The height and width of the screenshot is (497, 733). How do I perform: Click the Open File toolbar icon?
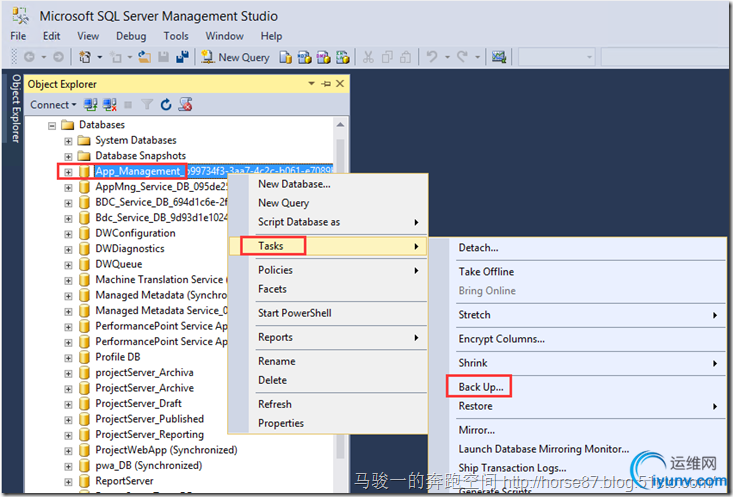click(x=144, y=57)
